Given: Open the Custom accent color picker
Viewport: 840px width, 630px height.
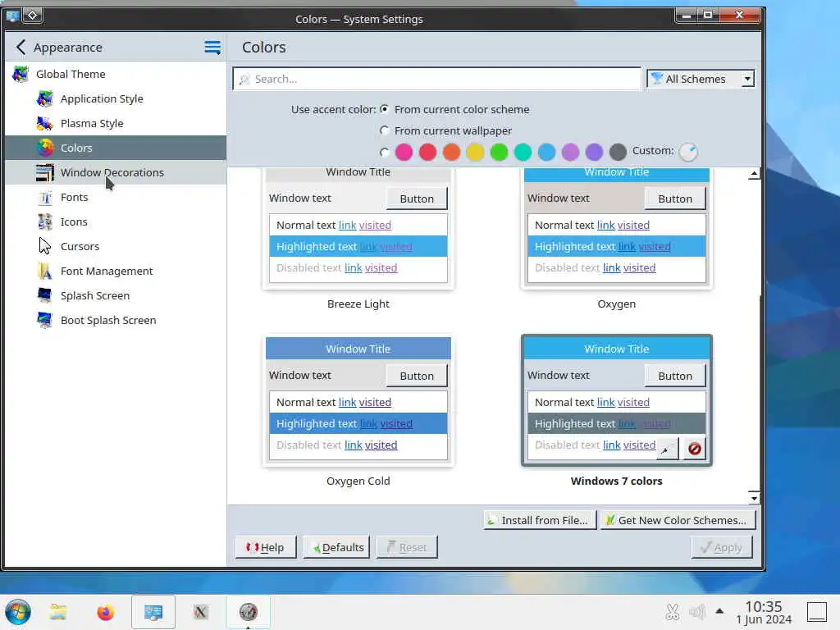Looking at the screenshot, I should pyautogui.click(x=688, y=152).
